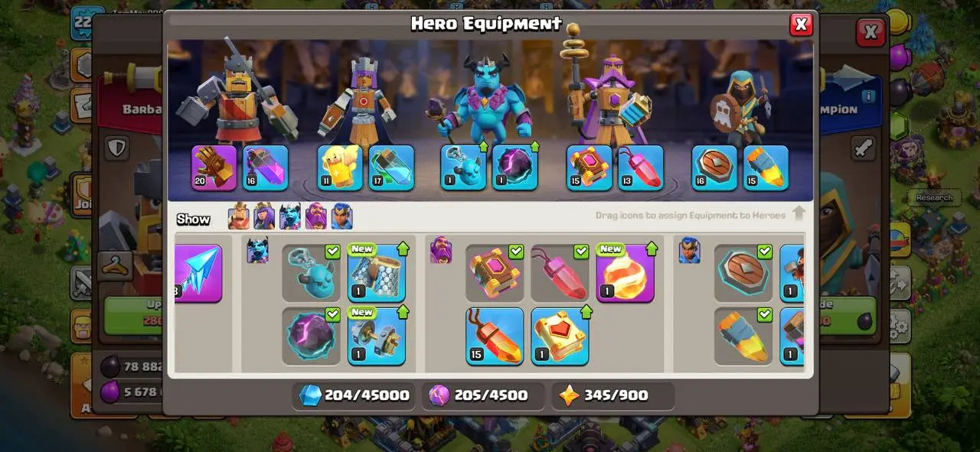The height and width of the screenshot is (452, 980).
Task: Tap Minion Prince's equipped dark orb slot
Action: click(514, 167)
